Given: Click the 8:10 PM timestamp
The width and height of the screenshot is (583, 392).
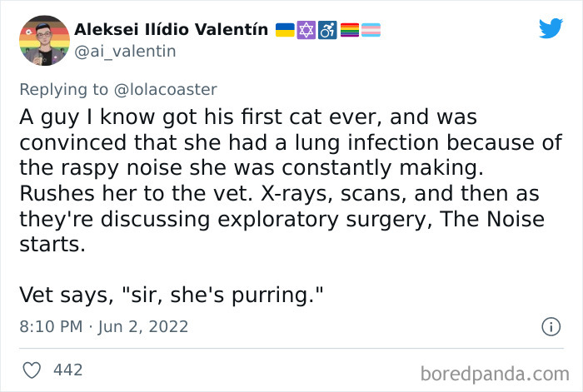Looking at the screenshot, I should coord(48,326).
